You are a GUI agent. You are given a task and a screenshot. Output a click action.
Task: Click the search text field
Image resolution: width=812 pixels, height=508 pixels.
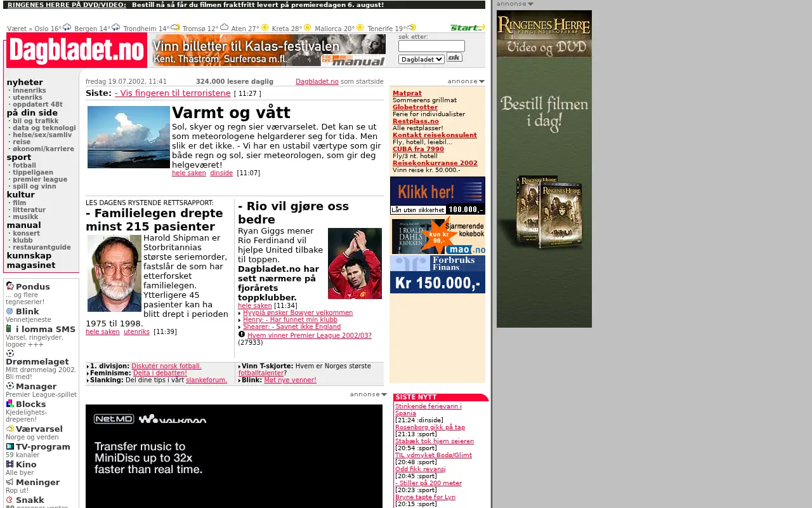431,46
